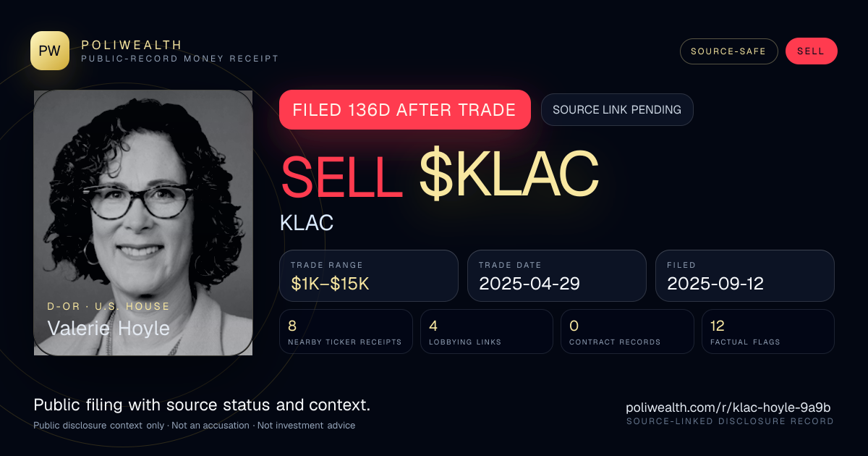Open the Valerie Hoyle portrait photo
Image resolution: width=868 pixels, height=456 pixels.
click(143, 223)
